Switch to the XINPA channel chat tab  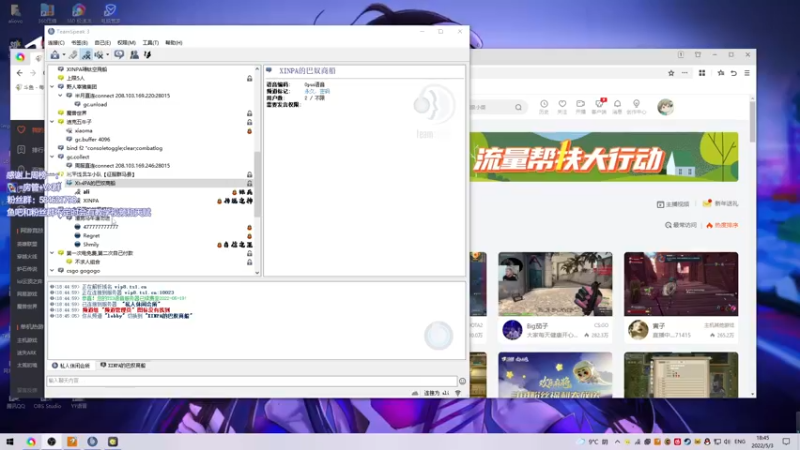click(123, 365)
